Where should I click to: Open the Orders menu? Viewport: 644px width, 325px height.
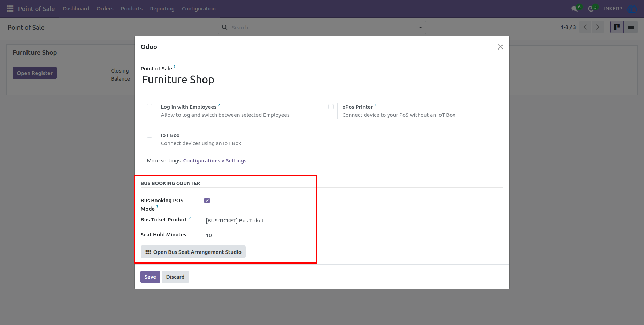click(105, 9)
